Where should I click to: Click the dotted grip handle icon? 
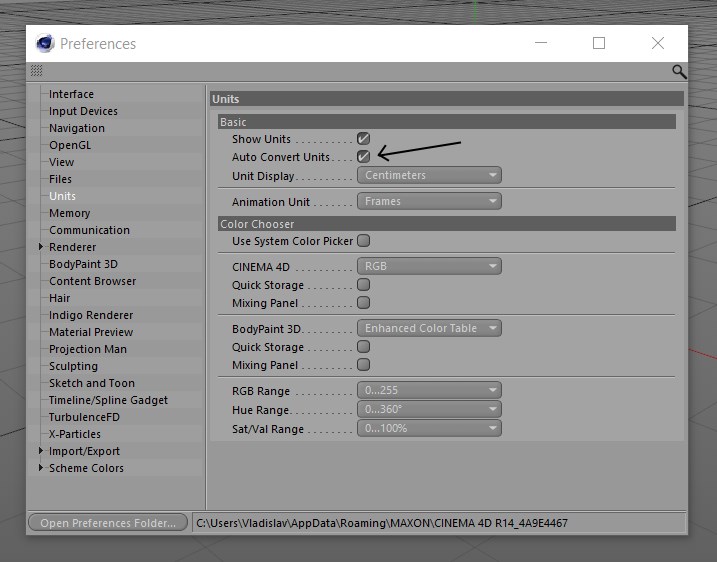pyautogui.click(x=37, y=71)
